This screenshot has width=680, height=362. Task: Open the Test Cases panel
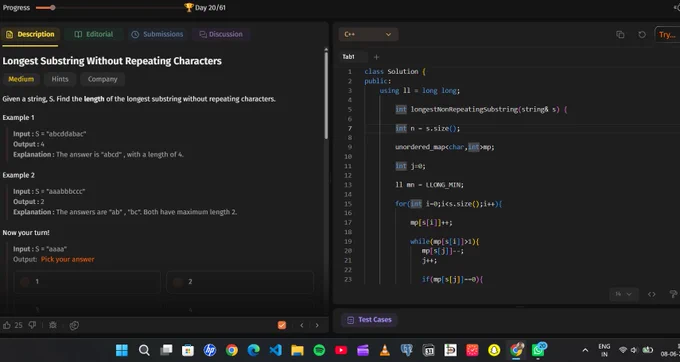369,320
